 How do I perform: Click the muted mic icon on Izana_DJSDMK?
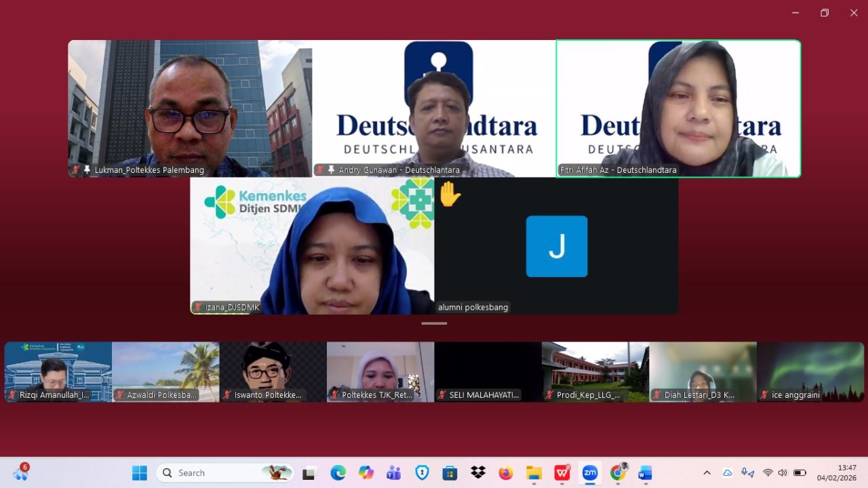tap(198, 307)
